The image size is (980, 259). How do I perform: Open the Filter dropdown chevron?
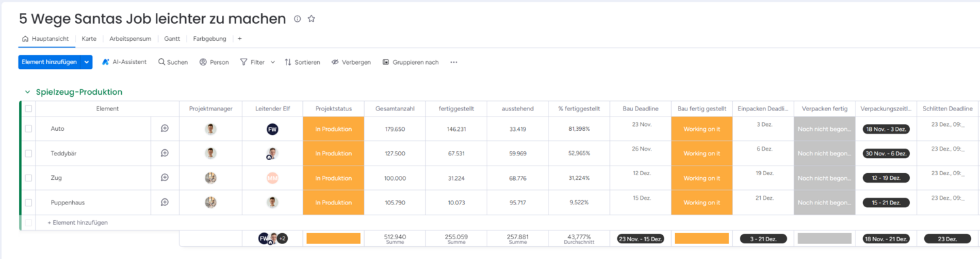click(x=273, y=62)
